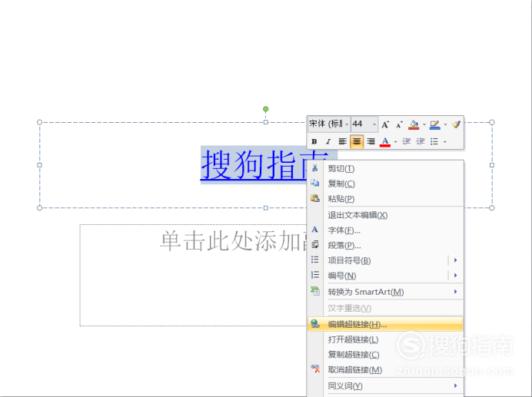This screenshot has width=532, height=397.
Task: Click the paragraph icon beside 段落
Action: tap(315, 244)
